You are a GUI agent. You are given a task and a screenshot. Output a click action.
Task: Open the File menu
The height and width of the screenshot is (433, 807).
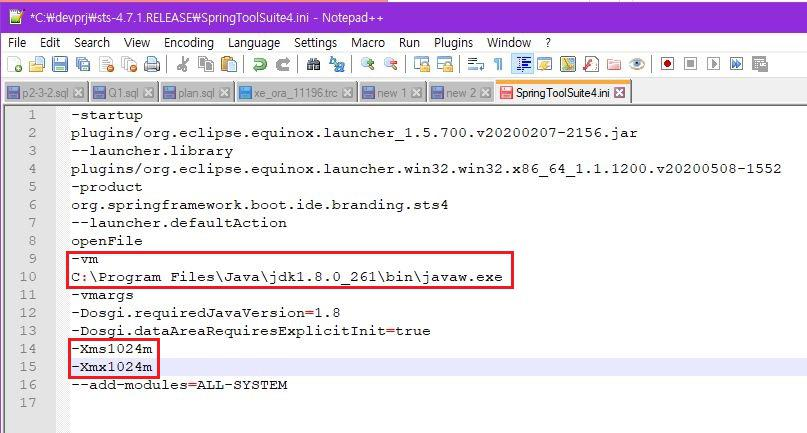click(17, 43)
